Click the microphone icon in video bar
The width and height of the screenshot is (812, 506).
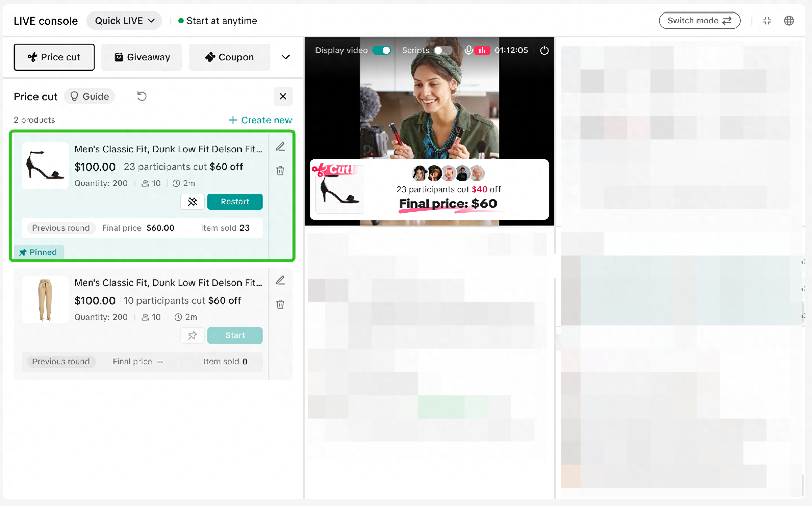tap(468, 50)
